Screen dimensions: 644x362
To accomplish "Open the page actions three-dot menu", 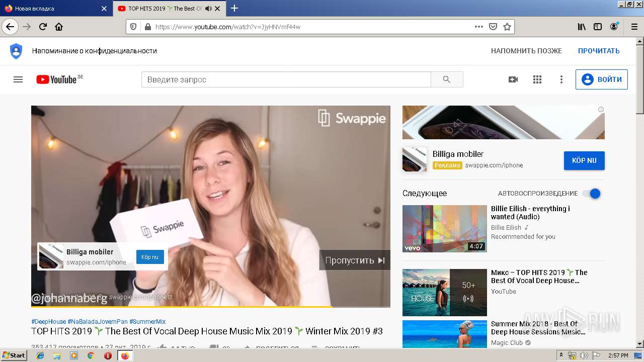I will click(478, 27).
